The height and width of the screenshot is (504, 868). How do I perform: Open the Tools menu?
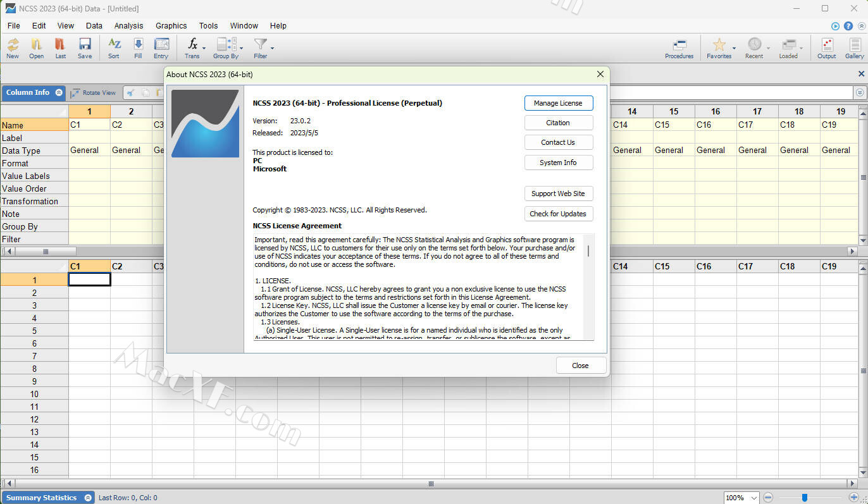[x=208, y=26]
